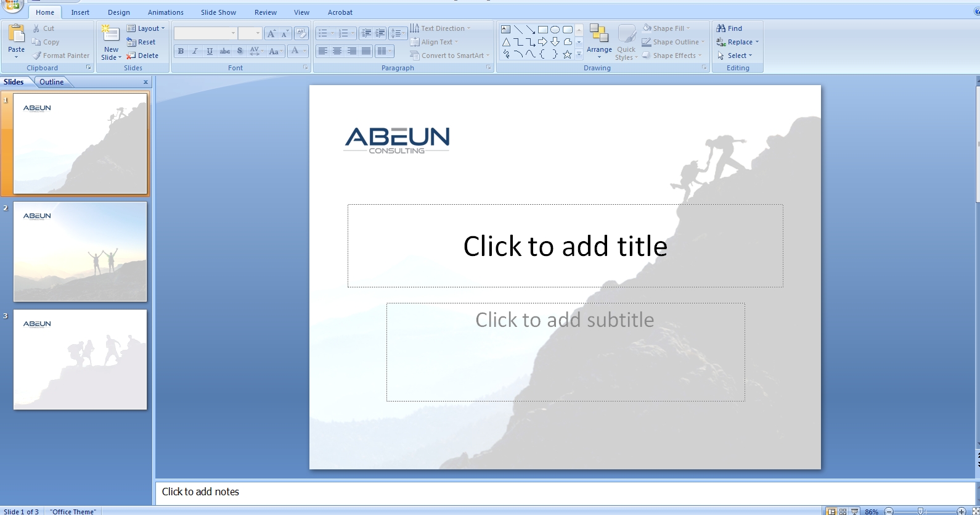Select slide 3 thumbnail

click(x=80, y=360)
